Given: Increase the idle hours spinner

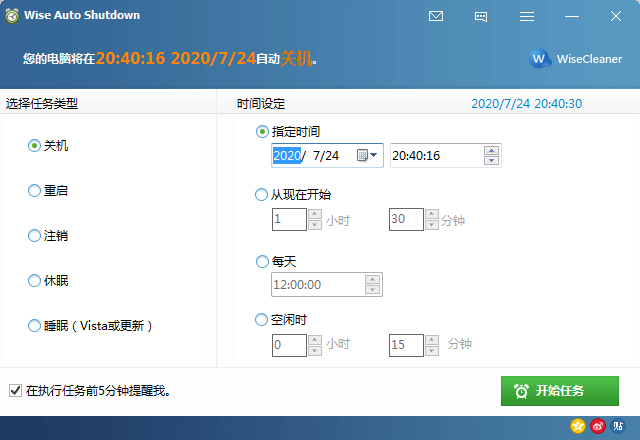Looking at the screenshot, I should 315,340.
